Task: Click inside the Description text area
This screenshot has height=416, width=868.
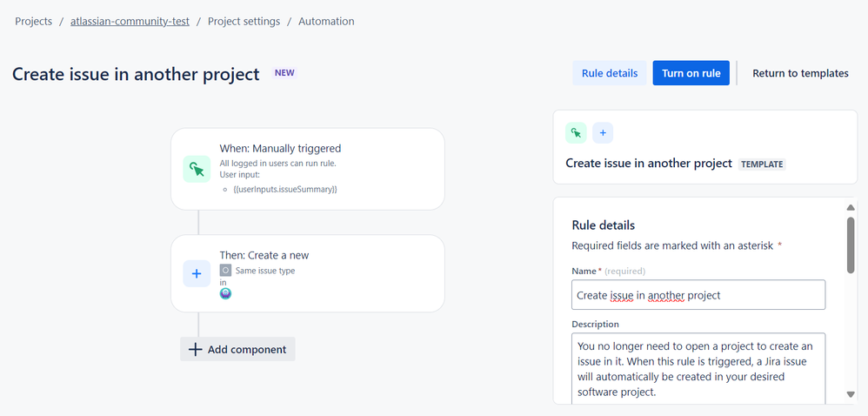Action: coord(698,369)
